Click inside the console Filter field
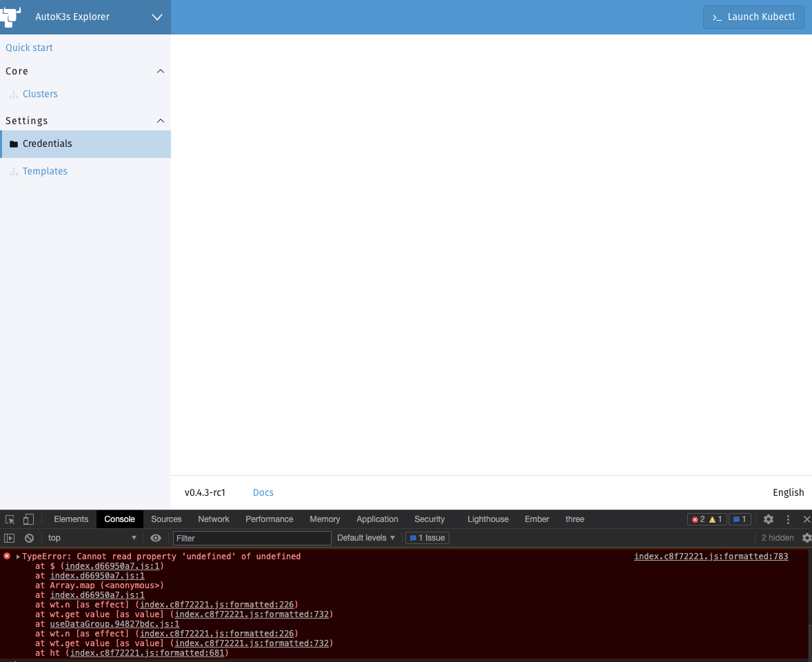 pos(252,538)
